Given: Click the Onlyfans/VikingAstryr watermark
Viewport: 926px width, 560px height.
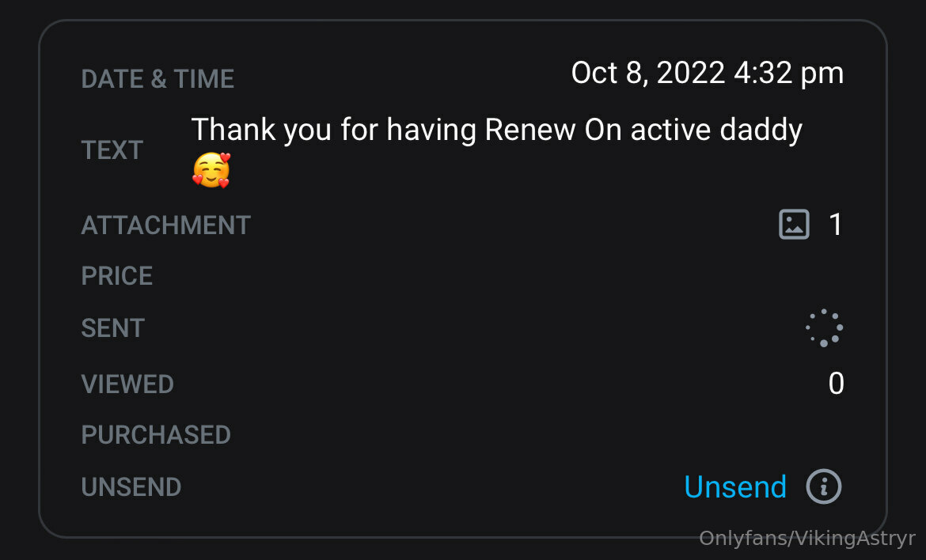Looking at the screenshot, I should tap(806, 538).
